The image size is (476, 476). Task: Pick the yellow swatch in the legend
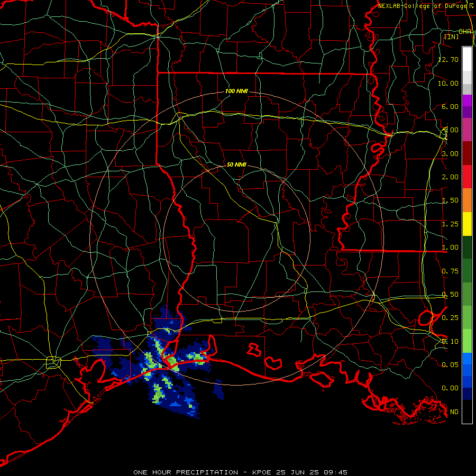pyautogui.click(x=467, y=224)
